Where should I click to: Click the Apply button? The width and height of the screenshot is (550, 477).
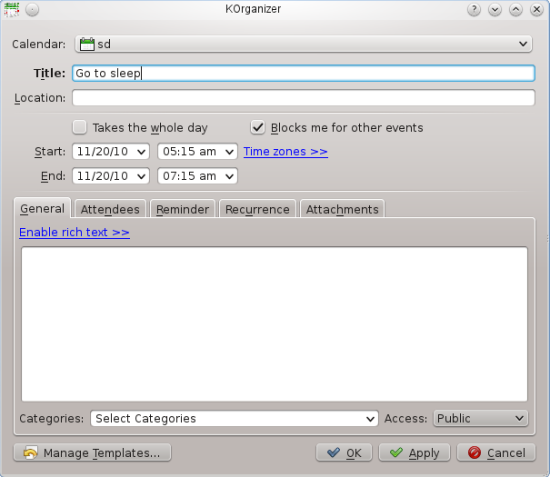pos(414,453)
